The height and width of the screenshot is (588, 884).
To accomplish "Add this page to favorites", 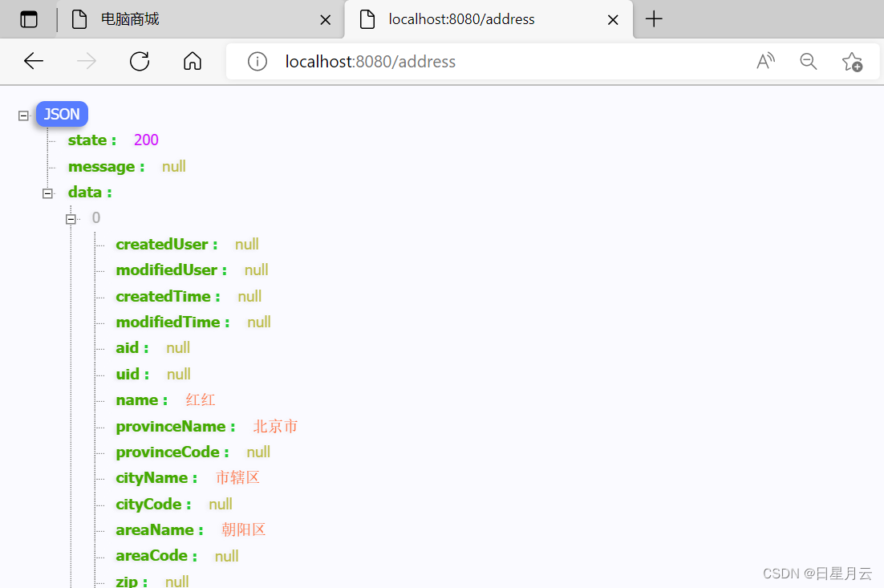I will click(x=851, y=62).
